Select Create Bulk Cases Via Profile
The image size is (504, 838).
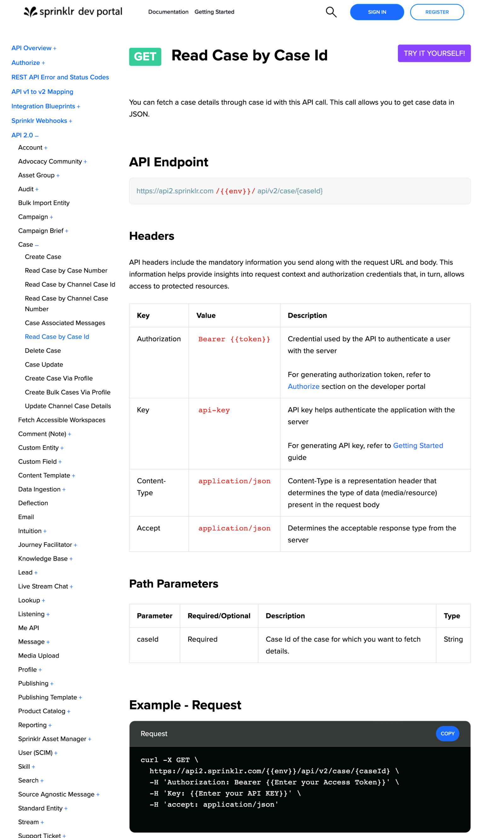[x=67, y=392]
